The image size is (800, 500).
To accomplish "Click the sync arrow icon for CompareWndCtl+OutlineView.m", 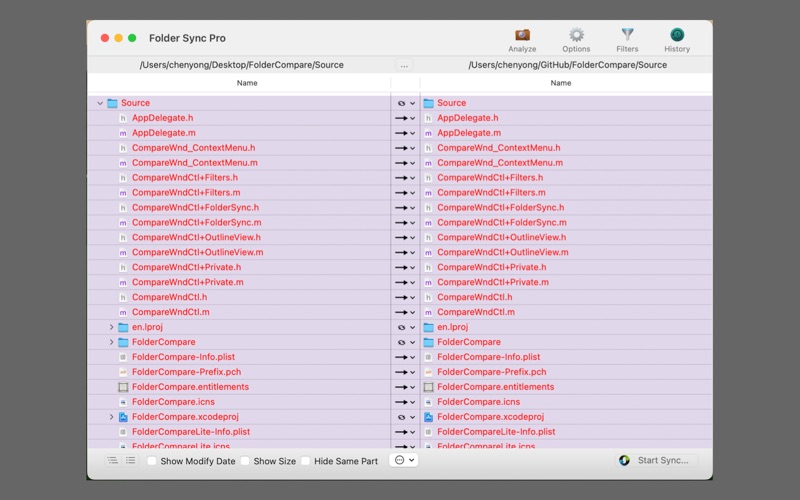I will 402,253.
